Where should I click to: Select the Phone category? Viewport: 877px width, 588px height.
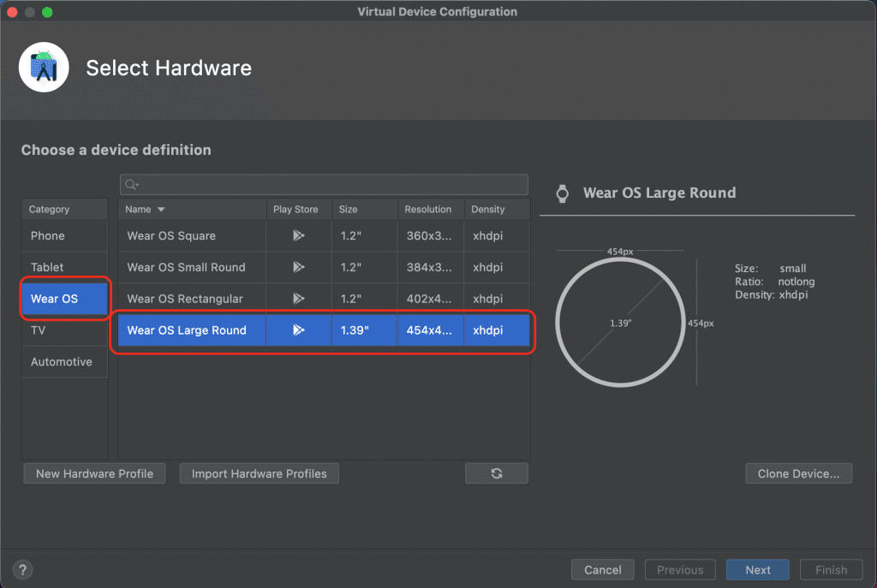click(x=65, y=235)
